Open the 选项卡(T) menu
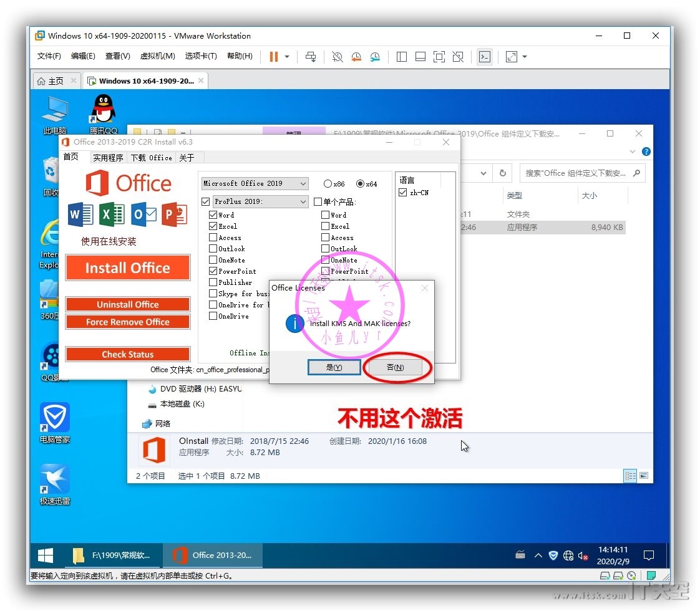The image size is (700, 611). click(201, 55)
